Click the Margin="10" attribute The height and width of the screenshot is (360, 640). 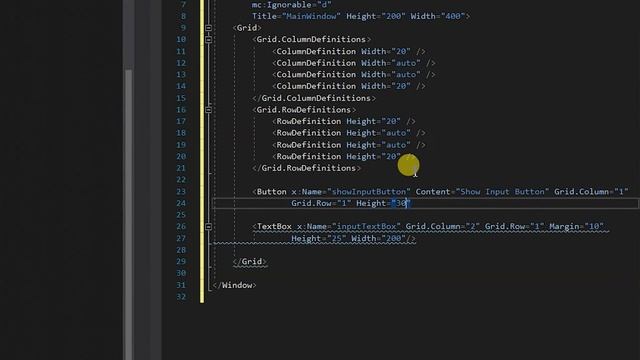tap(576, 227)
